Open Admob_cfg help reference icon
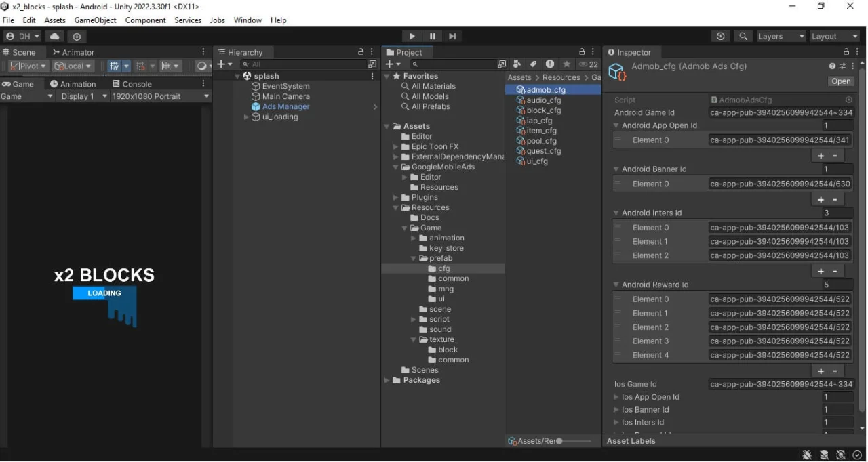 tap(832, 66)
